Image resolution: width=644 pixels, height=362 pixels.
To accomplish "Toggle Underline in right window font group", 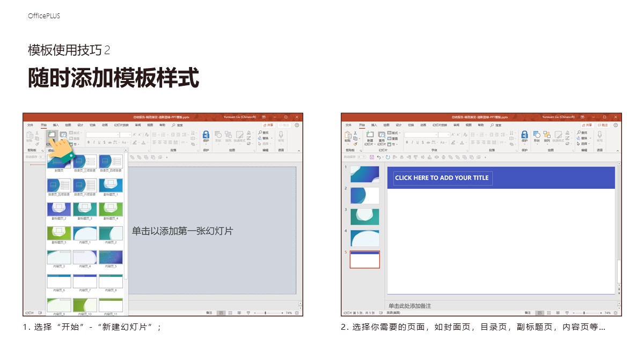I will tap(418, 142).
